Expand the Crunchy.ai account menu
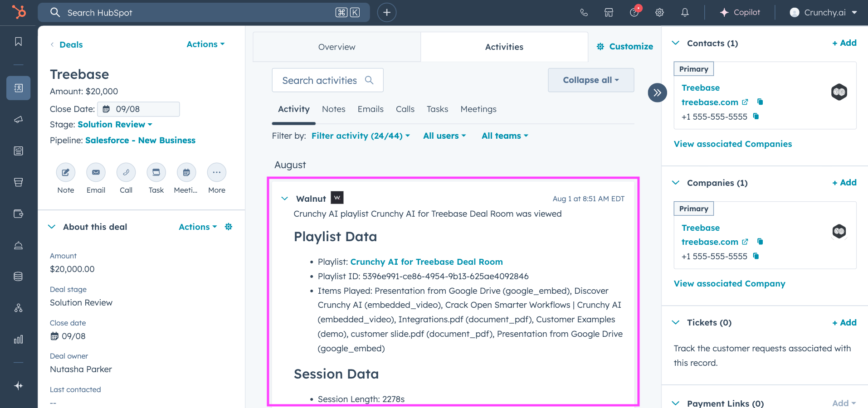The width and height of the screenshot is (868, 408). (823, 12)
